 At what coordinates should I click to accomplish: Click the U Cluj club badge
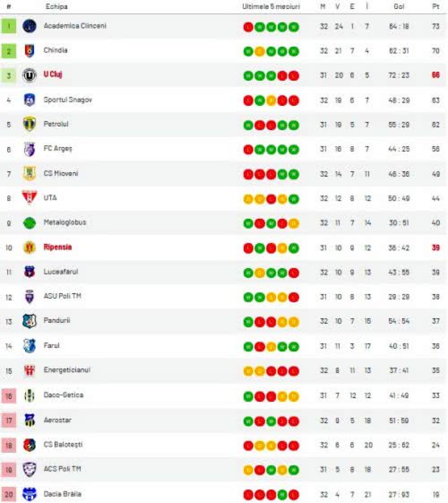[x=29, y=75]
